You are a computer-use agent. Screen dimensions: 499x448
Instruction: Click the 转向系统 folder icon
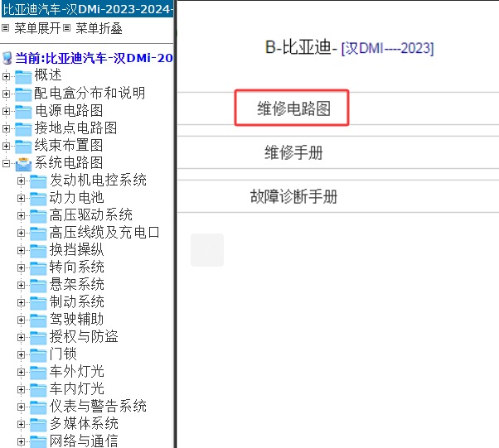click(38, 267)
